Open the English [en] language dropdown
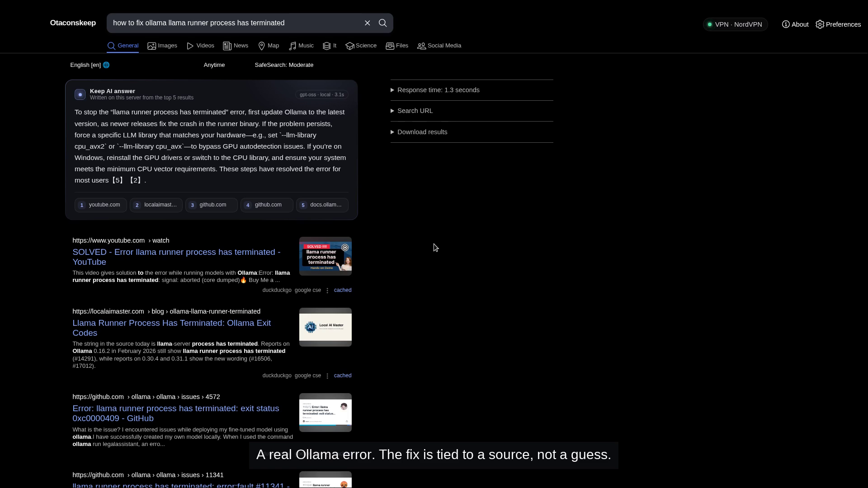 (x=90, y=65)
